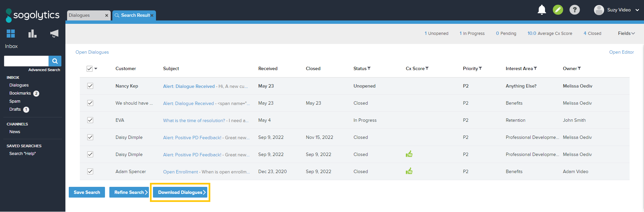Viewport: 644px width, 212px height.
Task: Uncheck the EVA row checkbox
Action: click(90, 120)
